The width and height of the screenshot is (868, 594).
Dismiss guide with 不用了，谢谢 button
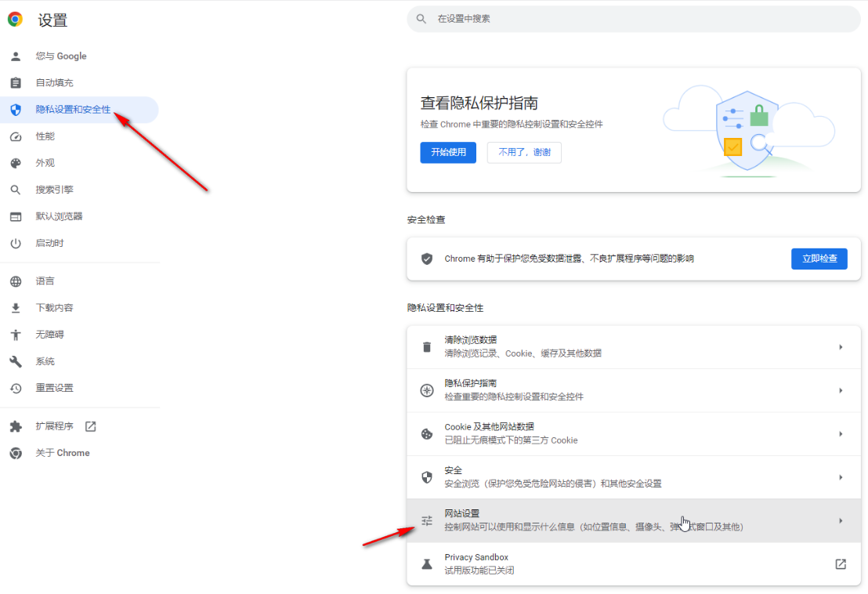(524, 152)
